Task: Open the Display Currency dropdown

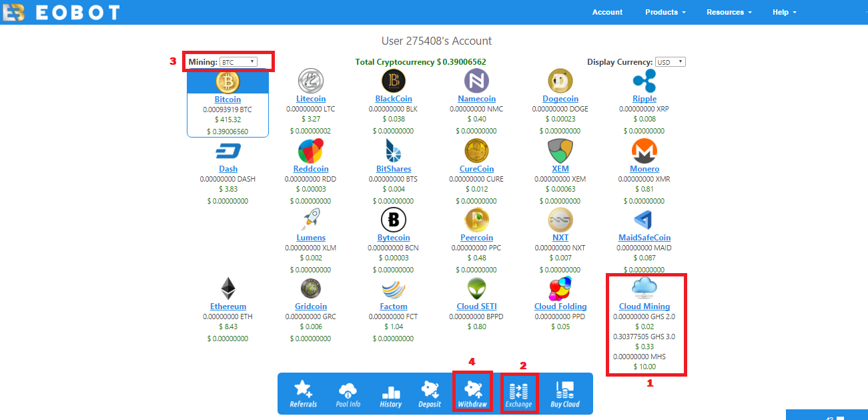Action: point(671,62)
